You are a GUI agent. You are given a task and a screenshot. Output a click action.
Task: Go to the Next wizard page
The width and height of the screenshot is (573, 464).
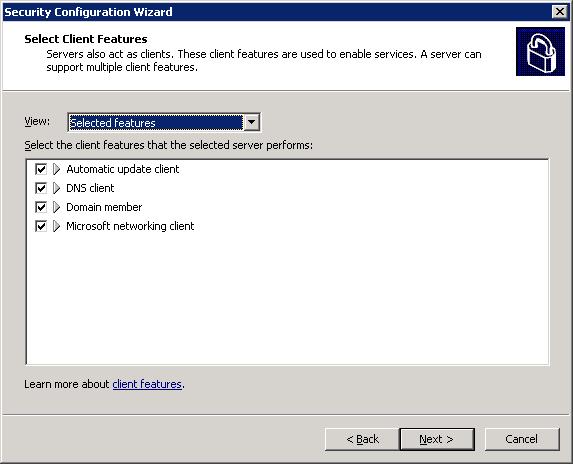click(x=437, y=439)
